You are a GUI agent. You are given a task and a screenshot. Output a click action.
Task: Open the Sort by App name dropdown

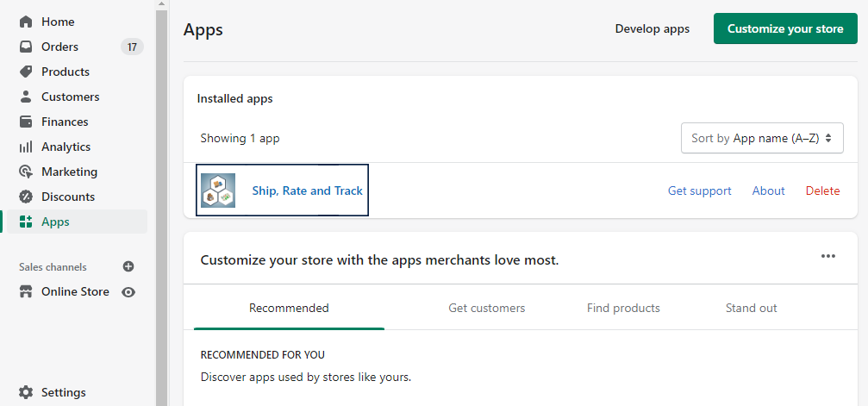point(762,138)
